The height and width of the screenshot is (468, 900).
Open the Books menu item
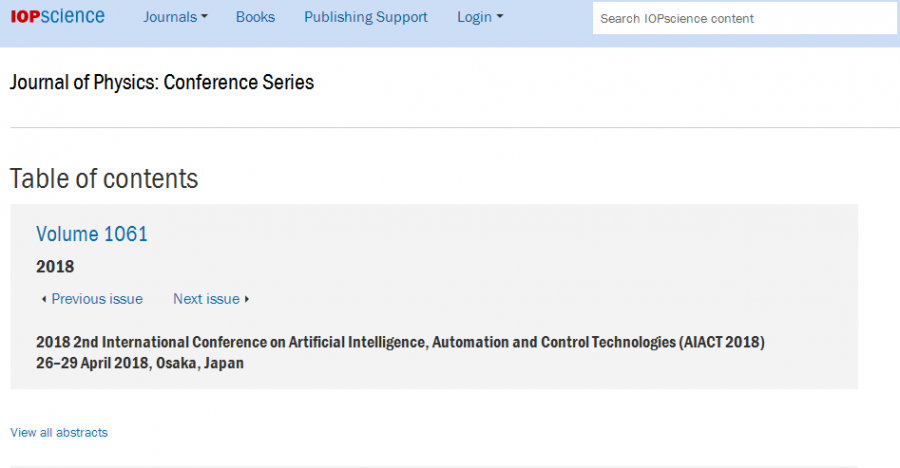(x=255, y=17)
